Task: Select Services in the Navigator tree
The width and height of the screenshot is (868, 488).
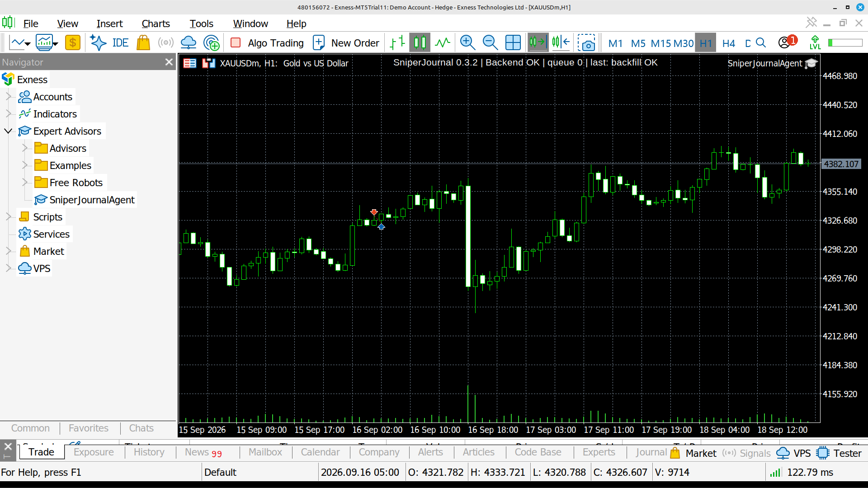Action: tap(51, 234)
